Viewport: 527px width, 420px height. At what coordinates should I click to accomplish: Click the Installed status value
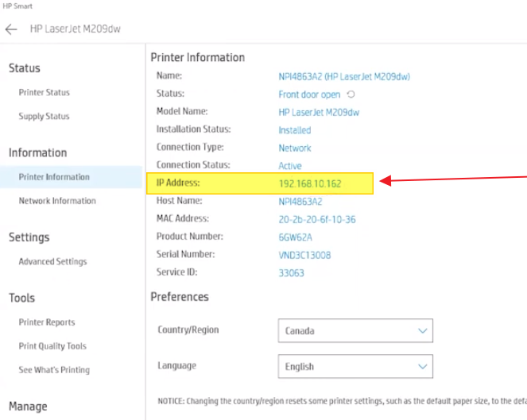click(x=294, y=130)
